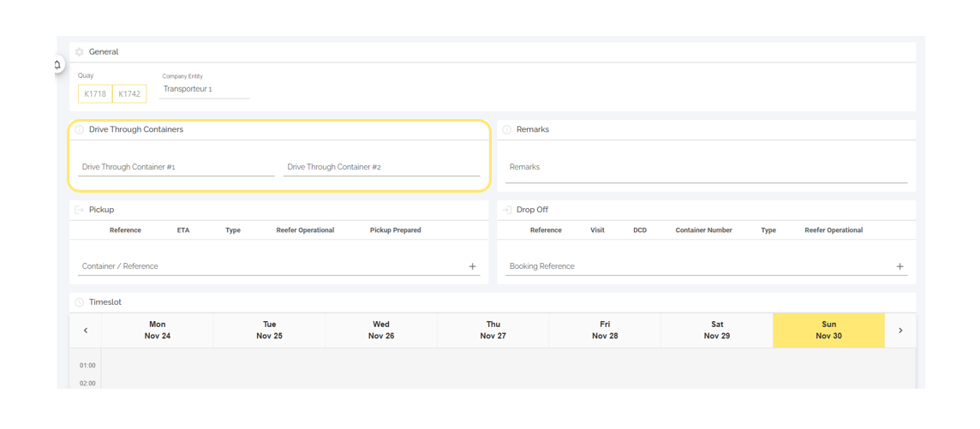Click the notification bell icon
This screenshot has height=429, width=980.
pos(57,65)
